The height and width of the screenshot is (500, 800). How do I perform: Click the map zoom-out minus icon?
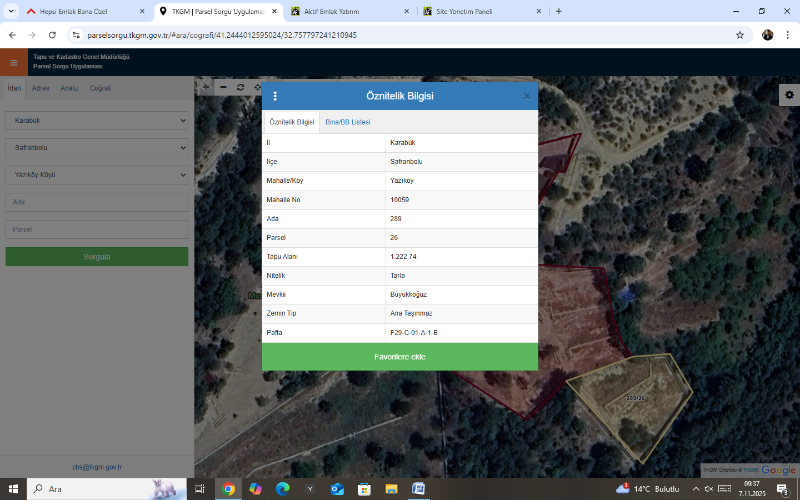pyautogui.click(x=224, y=87)
